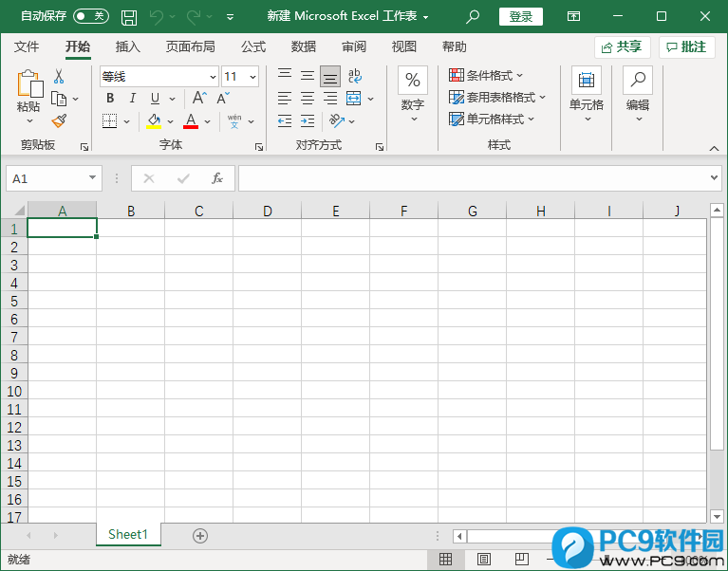The image size is (728, 571).
Task: Center text horizontally
Action: [x=308, y=99]
